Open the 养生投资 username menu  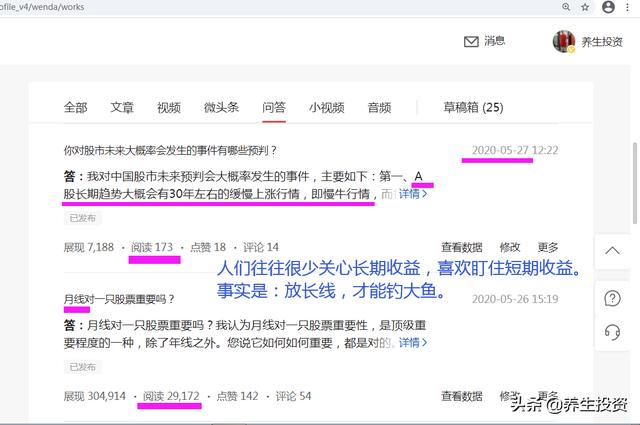(602, 42)
